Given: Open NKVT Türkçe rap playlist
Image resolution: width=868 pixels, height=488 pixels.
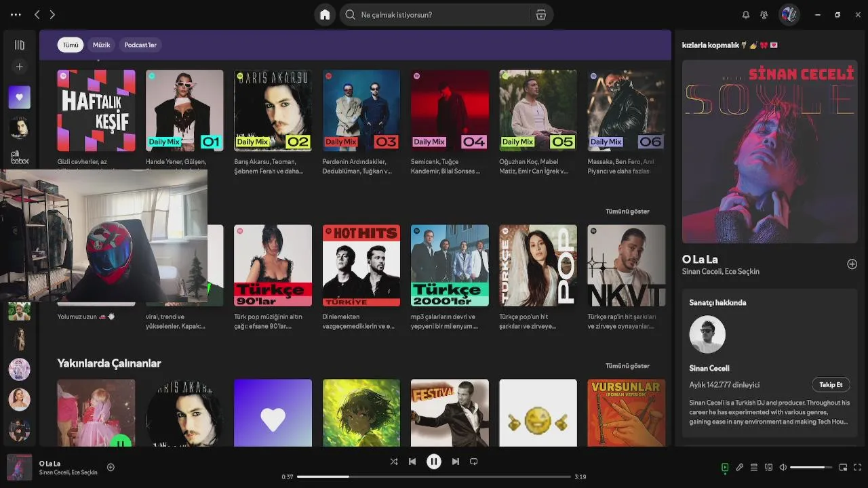Looking at the screenshot, I should click(627, 265).
